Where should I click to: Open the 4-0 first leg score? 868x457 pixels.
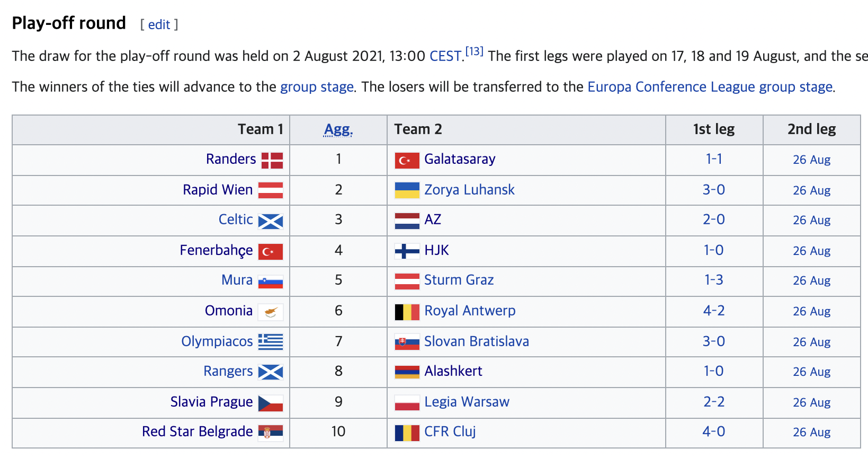[x=713, y=432]
